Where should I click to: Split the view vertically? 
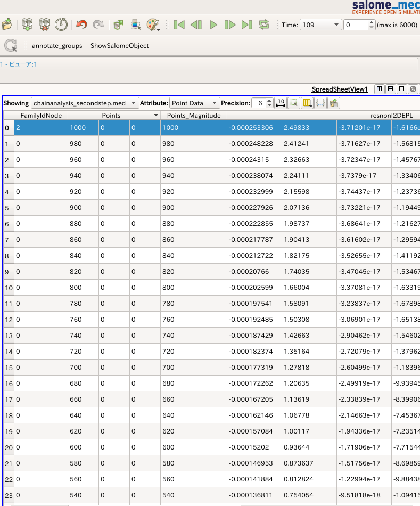point(390,89)
